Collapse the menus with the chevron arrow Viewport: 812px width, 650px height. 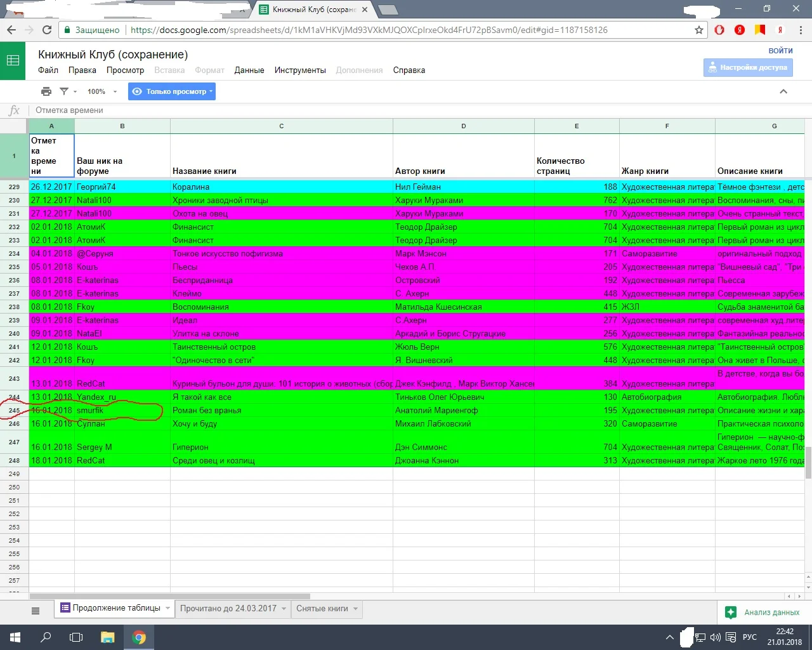tap(783, 91)
